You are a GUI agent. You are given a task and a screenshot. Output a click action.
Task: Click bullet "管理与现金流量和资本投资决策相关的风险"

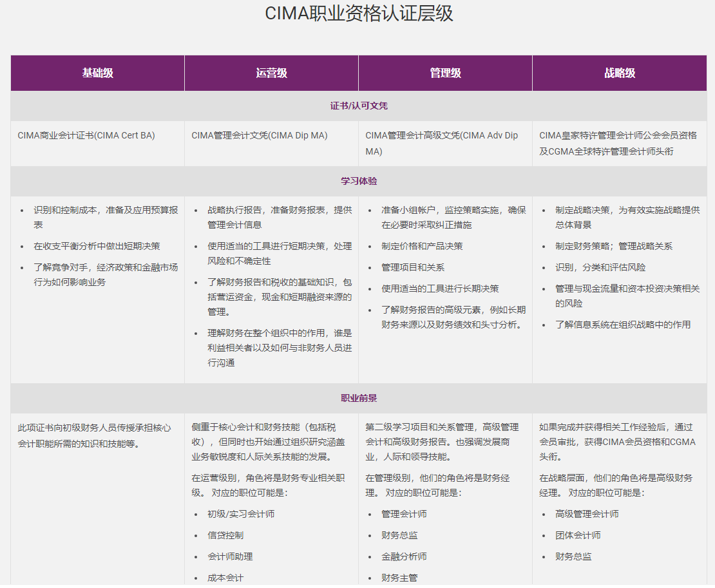coord(627,296)
